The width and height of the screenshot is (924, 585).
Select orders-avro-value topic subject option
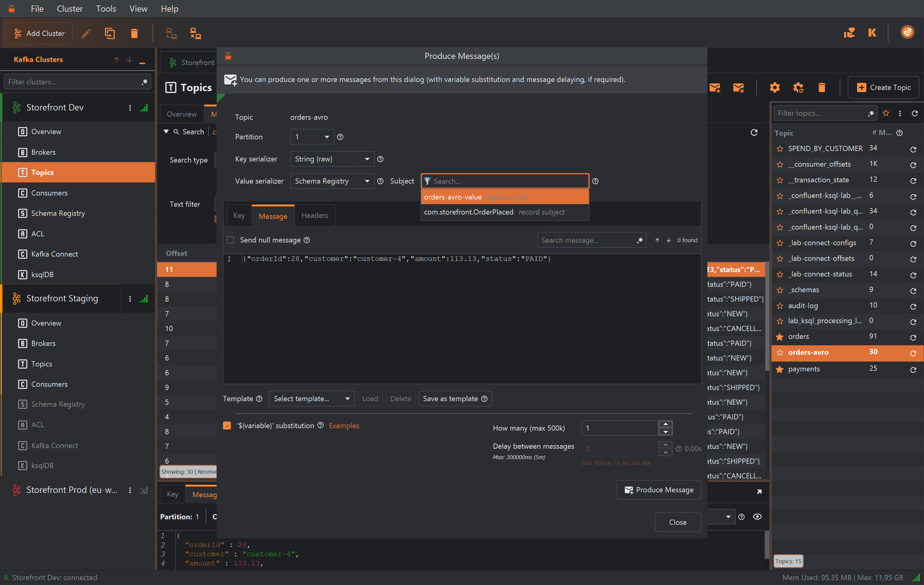coord(505,197)
